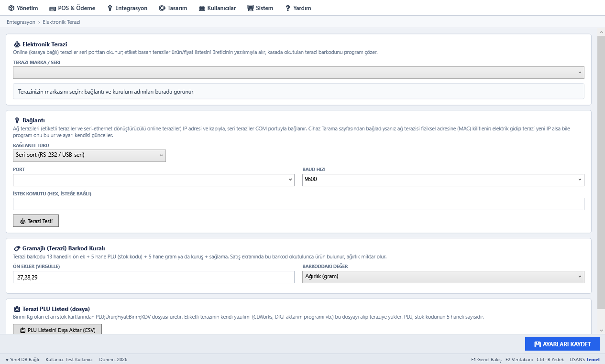Click the tag icon beside Gramajlı Barkod Kuralı
The width and height of the screenshot is (605, 364).
point(17,248)
